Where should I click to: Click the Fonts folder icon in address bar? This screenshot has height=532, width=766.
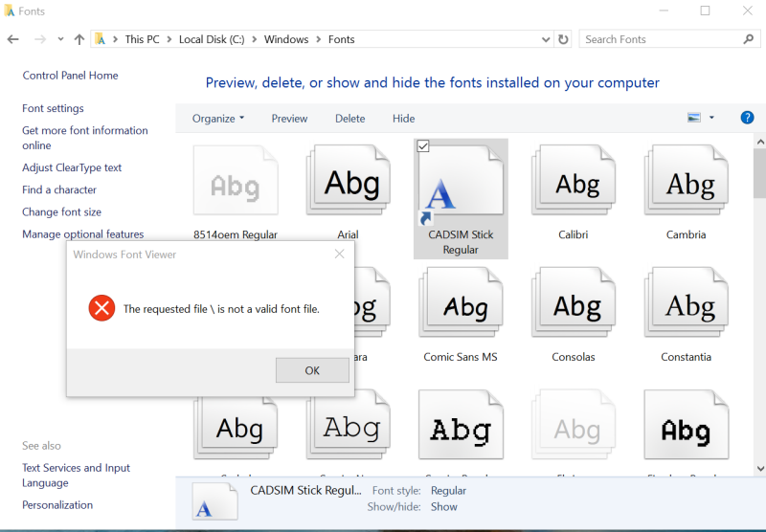pyautogui.click(x=101, y=39)
